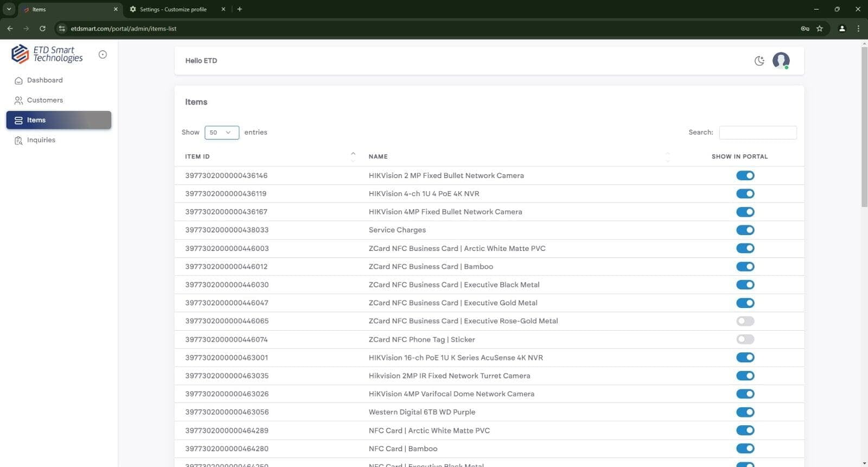The height and width of the screenshot is (467, 868).
Task: Select item ID 3977302000000446074
Action: pos(226,339)
